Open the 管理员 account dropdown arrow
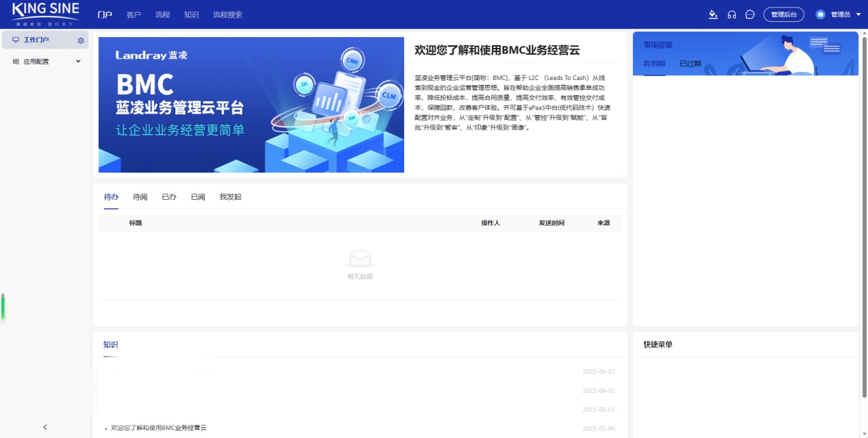The image size is (868, 438). 858,14
